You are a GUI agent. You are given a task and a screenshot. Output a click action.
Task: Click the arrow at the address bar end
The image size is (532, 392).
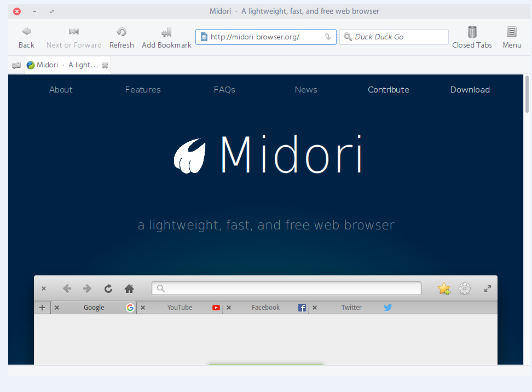pos(328,37)
